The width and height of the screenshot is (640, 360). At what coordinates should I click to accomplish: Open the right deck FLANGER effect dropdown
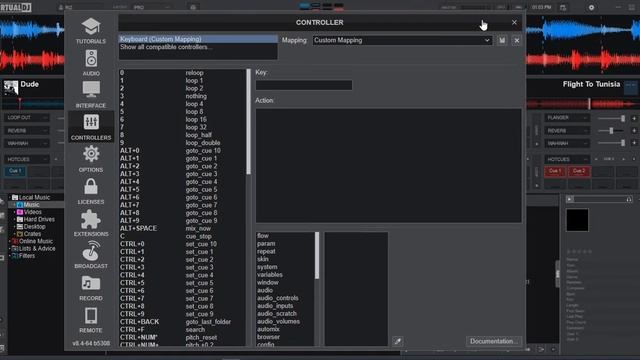(567, 118)
